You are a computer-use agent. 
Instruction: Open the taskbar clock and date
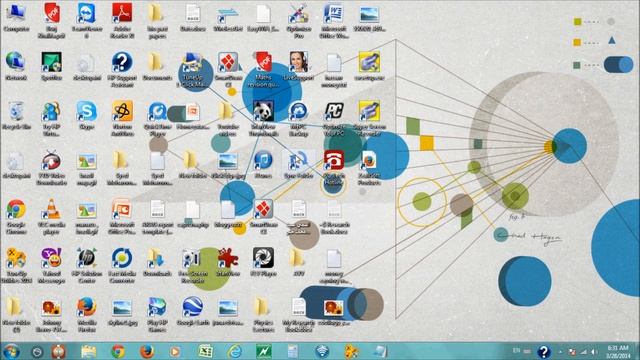coord(618,351)
